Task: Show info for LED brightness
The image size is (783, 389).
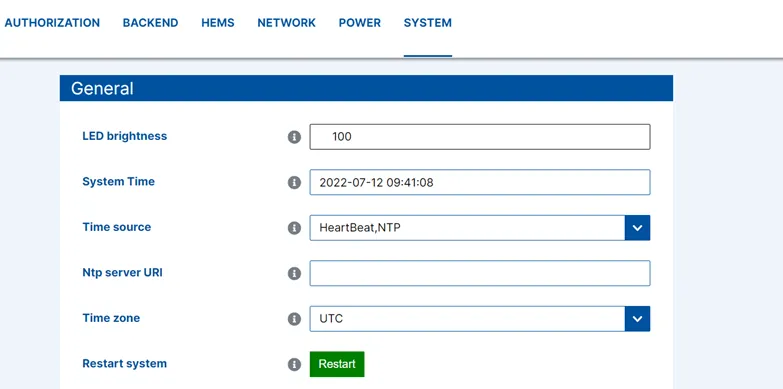Action: pos(295,137)
